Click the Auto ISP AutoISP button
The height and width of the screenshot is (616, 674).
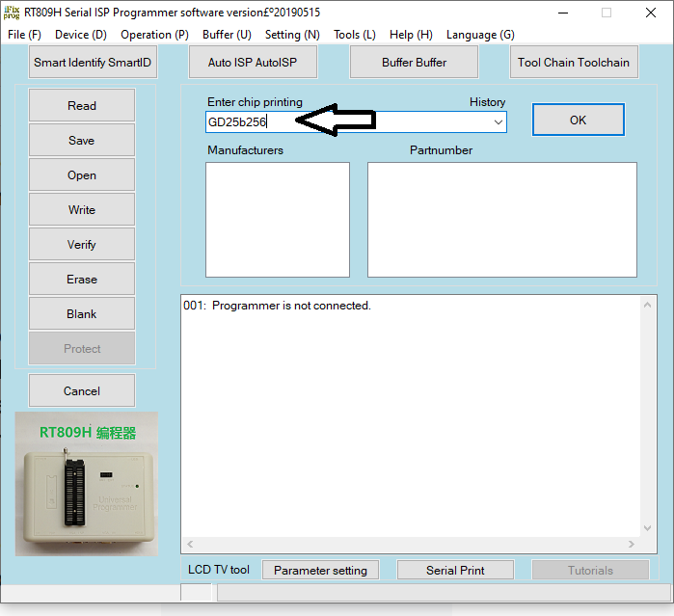point(253,63)
